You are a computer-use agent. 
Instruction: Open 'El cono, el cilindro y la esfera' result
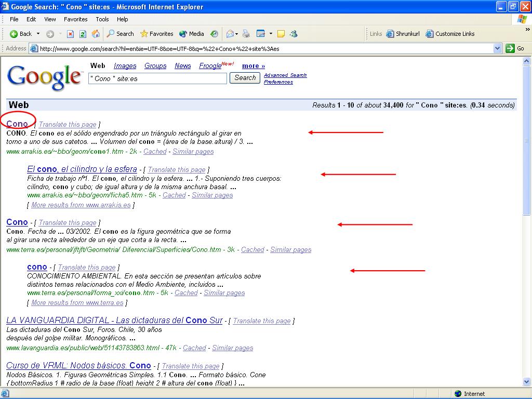point(82,169)
